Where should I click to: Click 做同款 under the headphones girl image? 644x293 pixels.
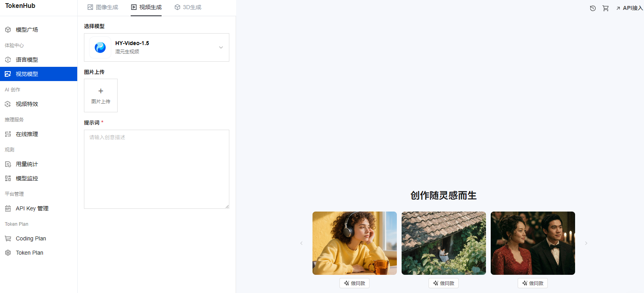(x=354, y=283)
